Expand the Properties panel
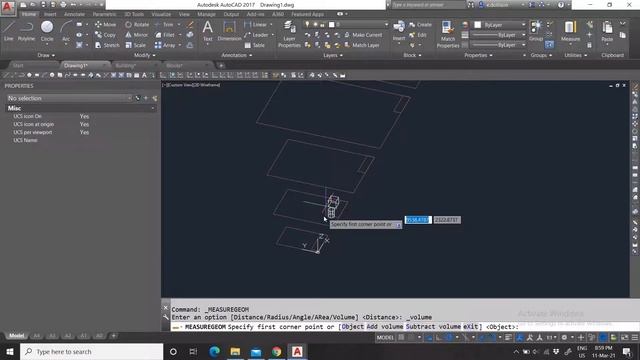Screen dimensions: 640x360 478,55
